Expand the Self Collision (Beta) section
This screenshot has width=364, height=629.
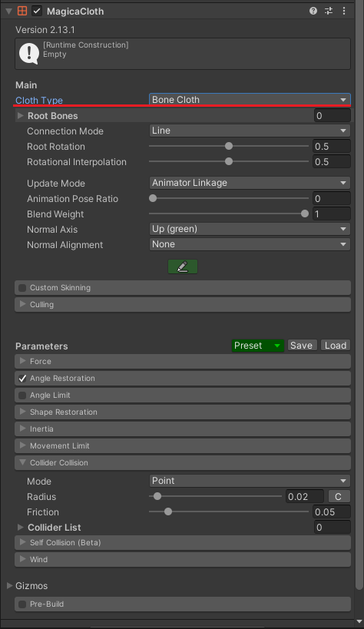point(23,542)
